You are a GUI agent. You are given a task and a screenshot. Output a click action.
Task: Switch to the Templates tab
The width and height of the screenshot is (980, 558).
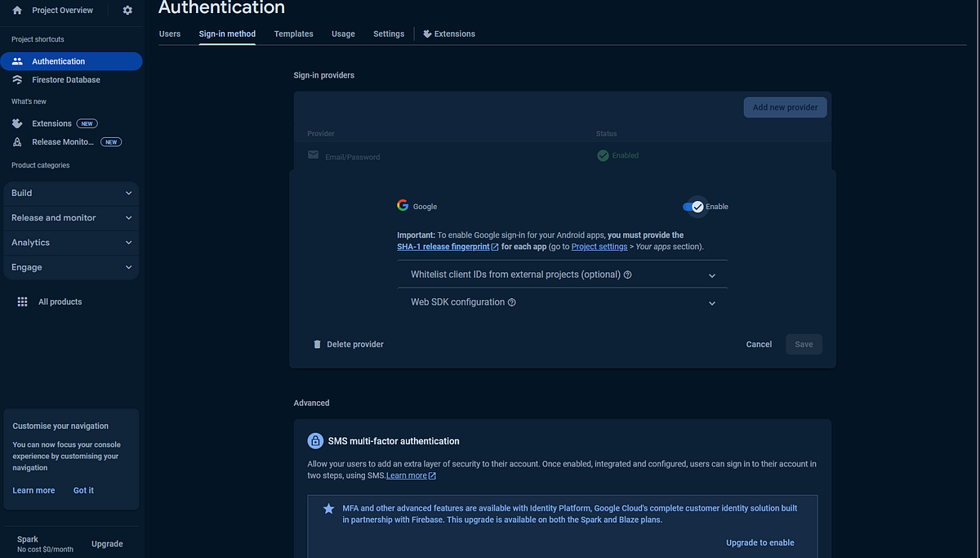[x=293, y=33]
